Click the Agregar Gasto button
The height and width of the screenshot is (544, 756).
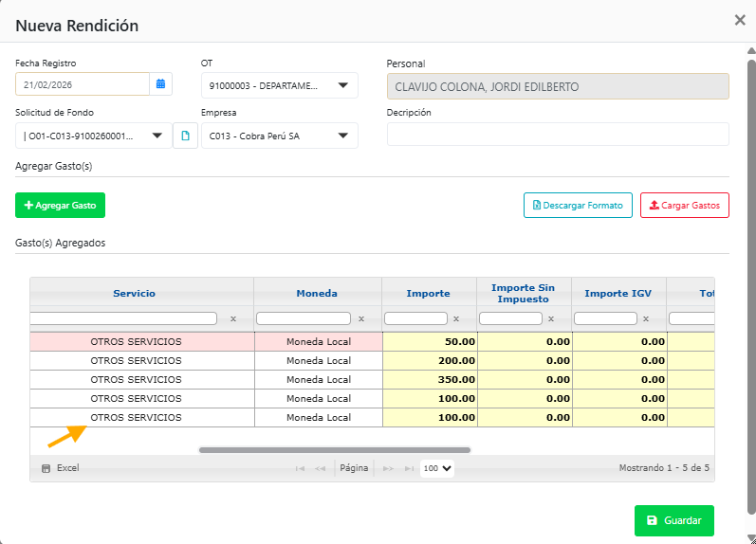pyautogui.click(x=61, y=205)
